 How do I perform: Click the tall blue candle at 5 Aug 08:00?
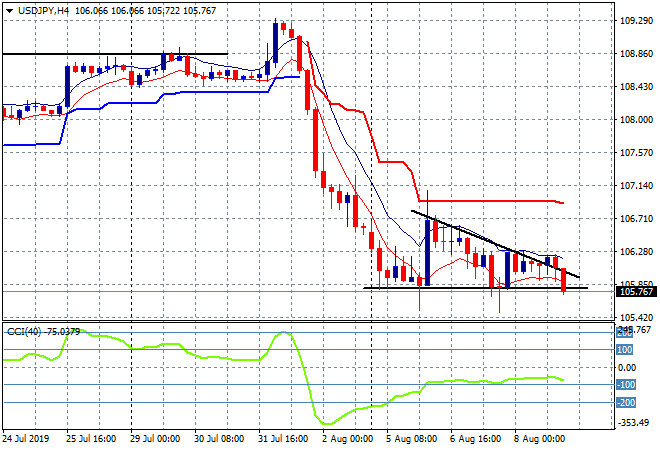pos(427,252)
